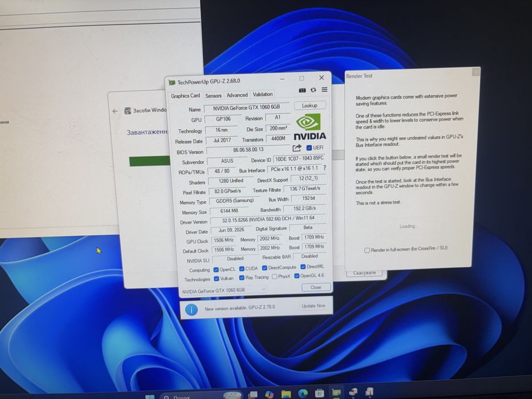Toggle the DirectML checkbox
Screen dimensions: 532x399
coord(303,267)
